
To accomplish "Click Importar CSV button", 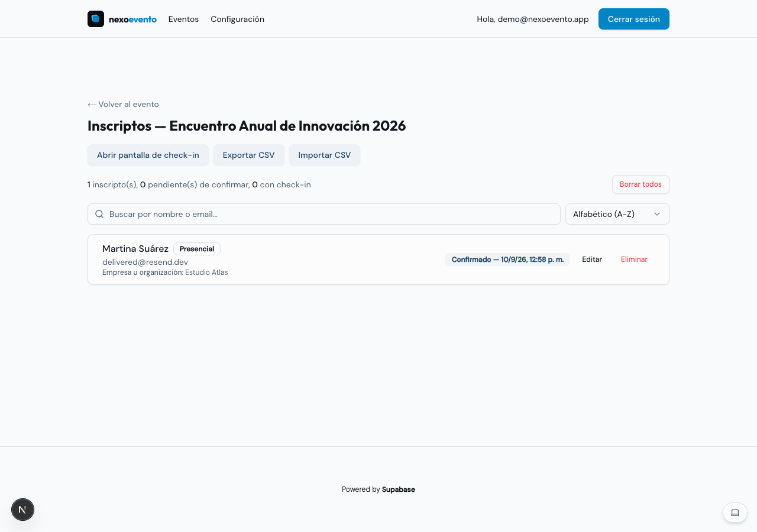I will pyautogui.click(x=325, y=155).
